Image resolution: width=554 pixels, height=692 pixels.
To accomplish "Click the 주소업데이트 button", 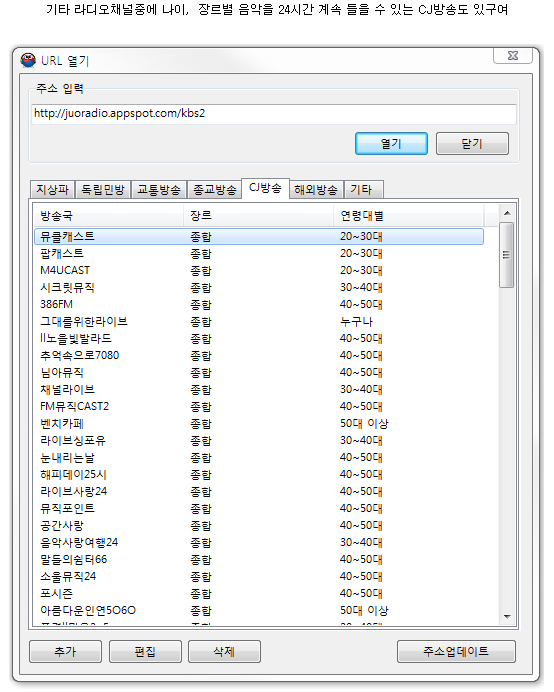I will pos(456,651).
